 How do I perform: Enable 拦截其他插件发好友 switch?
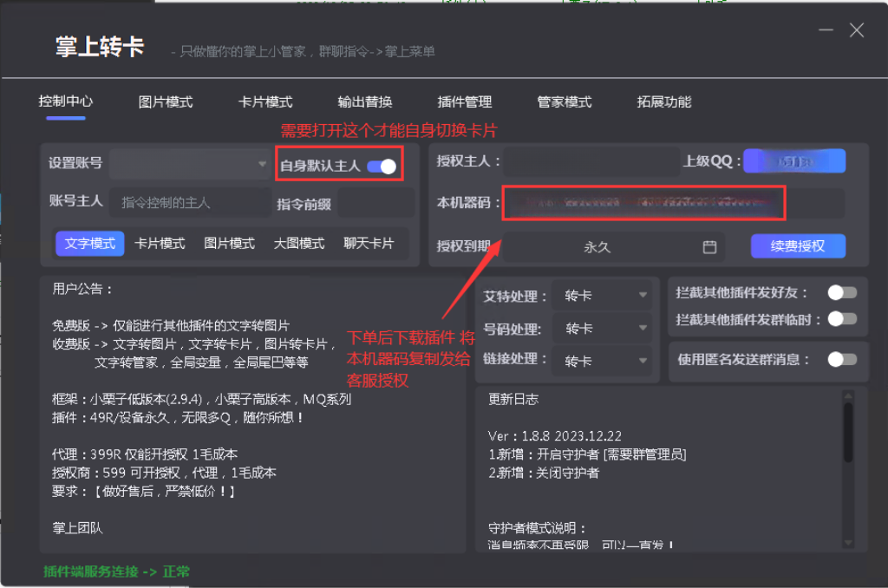tap(841, 293)
